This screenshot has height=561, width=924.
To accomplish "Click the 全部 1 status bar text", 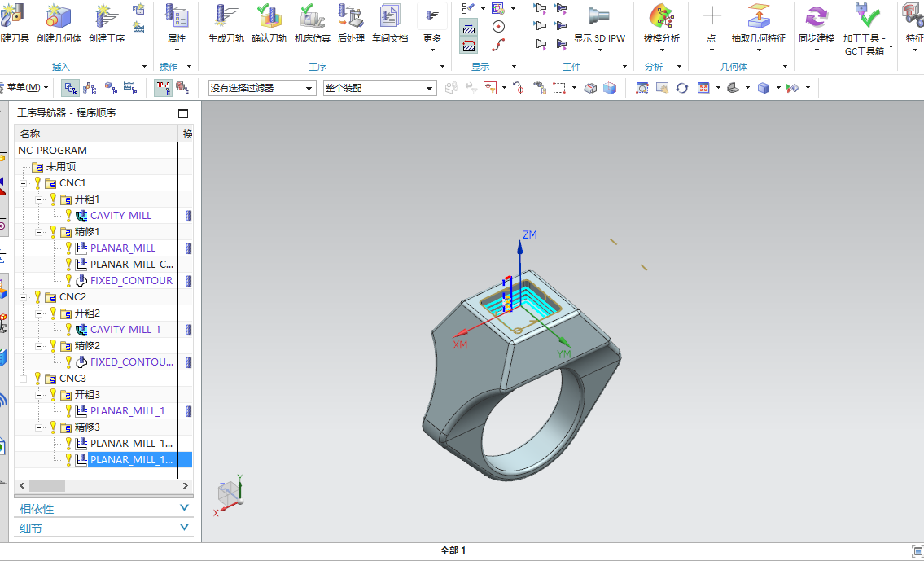I will (x=453, y=550).
